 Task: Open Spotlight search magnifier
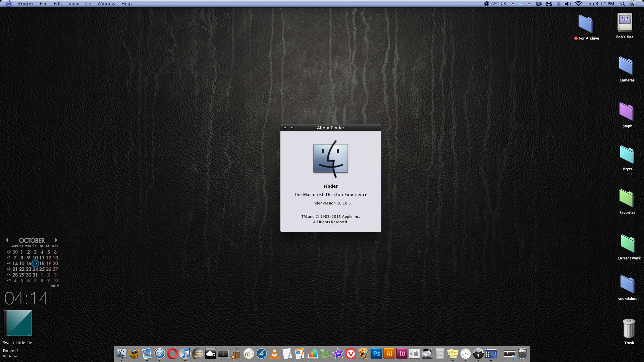(623, 4)
